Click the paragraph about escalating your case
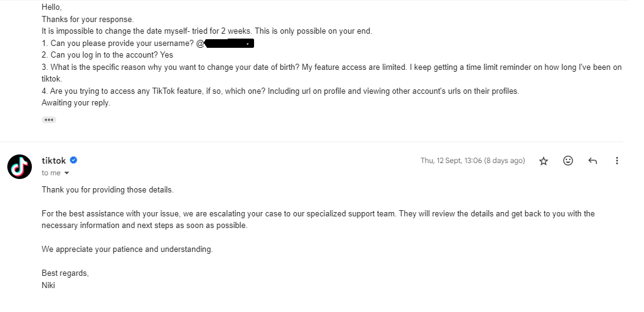Viewport: 644px width, 312px height. click(318, 219)
